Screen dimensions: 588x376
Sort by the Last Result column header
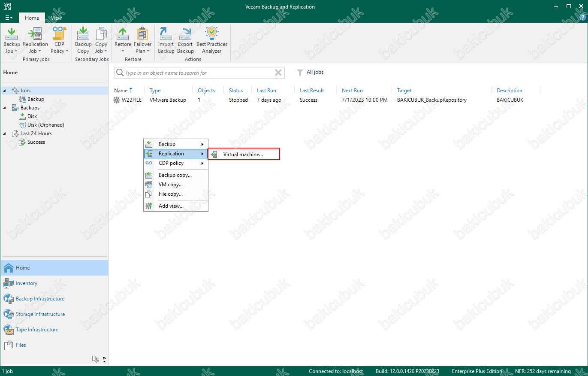pos(312,91)
